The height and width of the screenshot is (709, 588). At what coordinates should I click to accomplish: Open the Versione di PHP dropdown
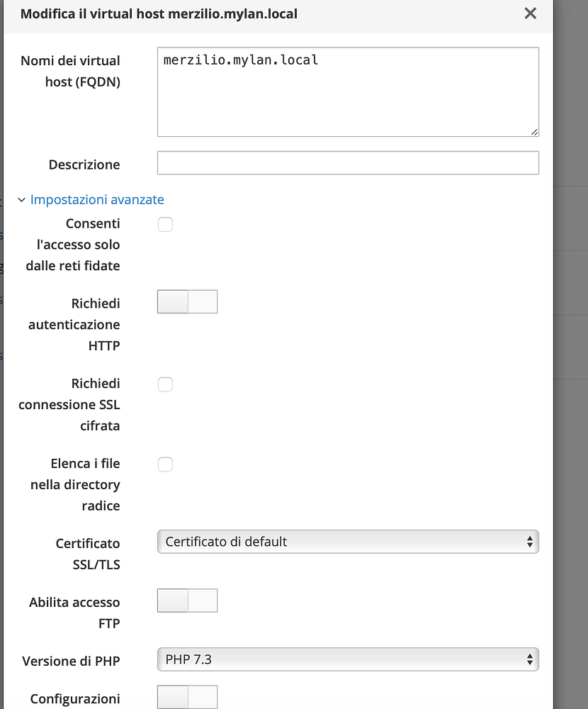[x=348, y=659]
